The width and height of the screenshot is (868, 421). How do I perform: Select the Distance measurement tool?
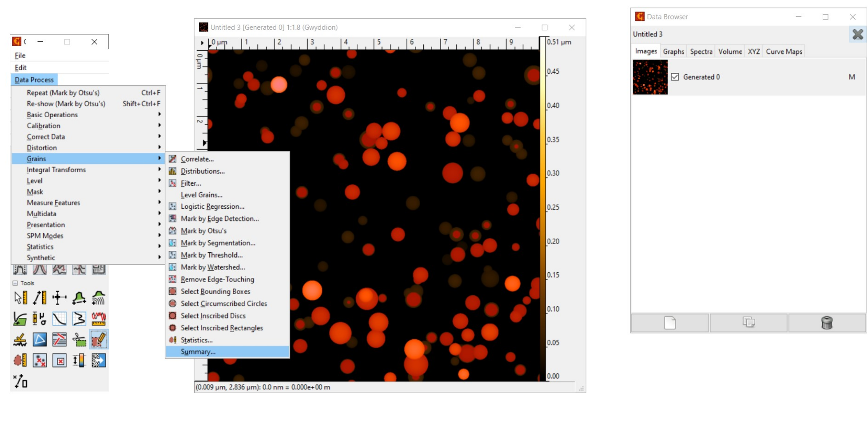pos(40,298)
